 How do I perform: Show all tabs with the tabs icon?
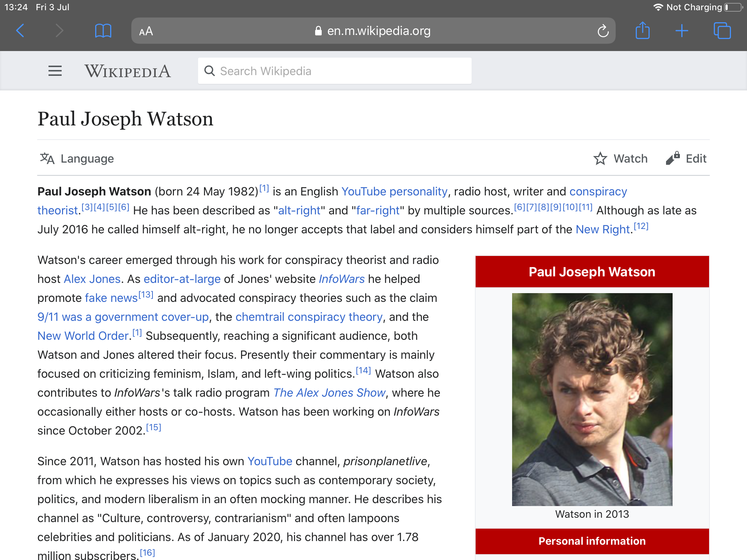(722, 31)
